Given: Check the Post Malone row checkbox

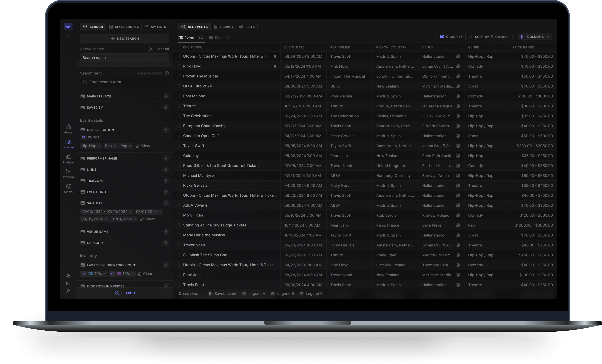Looking at the screenshot, I should [x=179, y=96].
